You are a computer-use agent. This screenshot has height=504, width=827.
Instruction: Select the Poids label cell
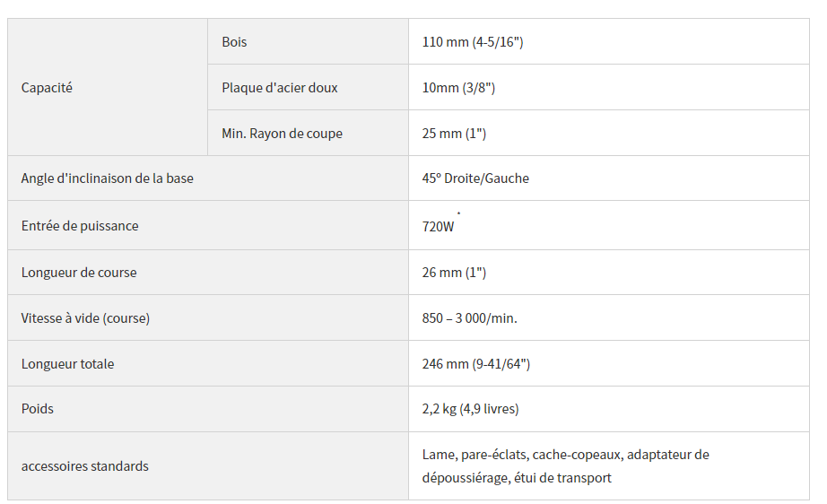(38, 409)
